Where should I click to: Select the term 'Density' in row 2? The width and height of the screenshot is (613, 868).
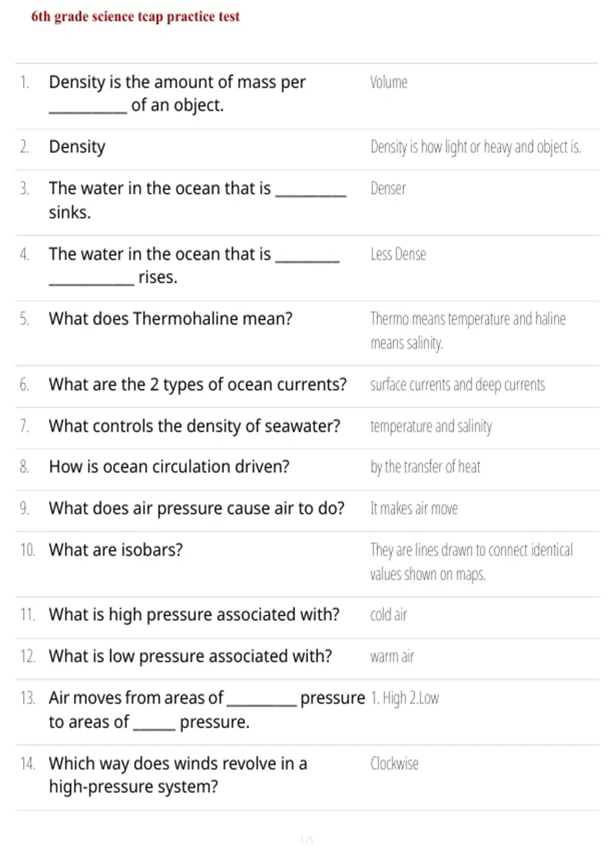[x=77, y=147]
